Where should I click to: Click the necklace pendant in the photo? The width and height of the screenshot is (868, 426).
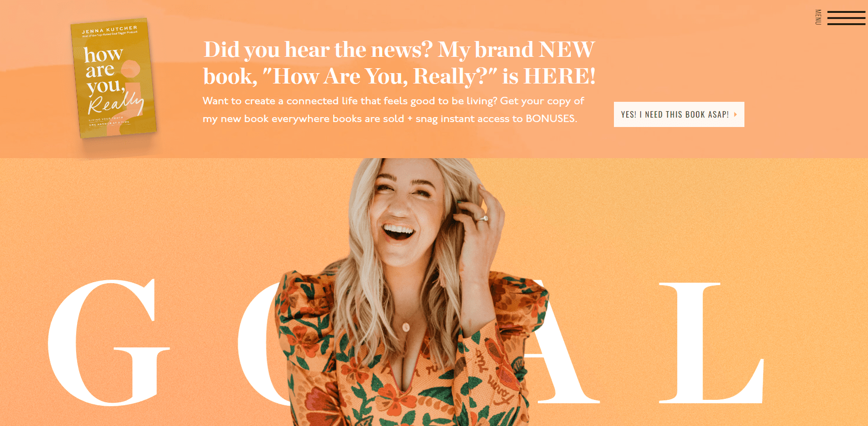405,327
